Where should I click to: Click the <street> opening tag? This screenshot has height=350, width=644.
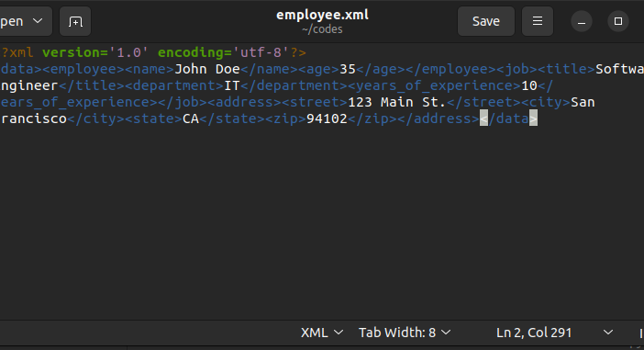click(x=315, y=102)
